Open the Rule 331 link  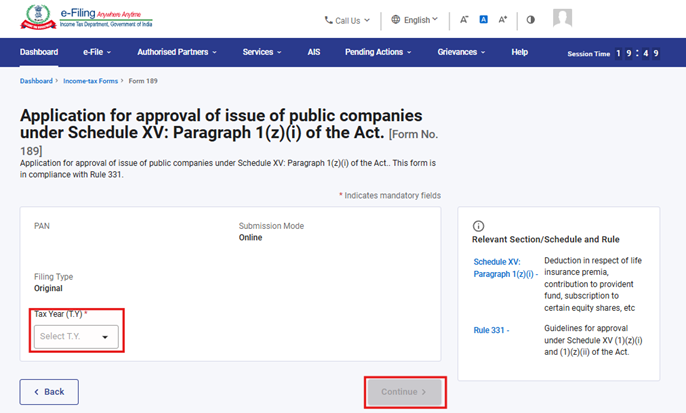pos(491,329)
